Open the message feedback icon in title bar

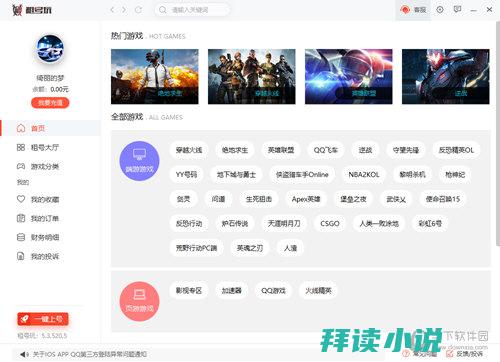(458, 10)
